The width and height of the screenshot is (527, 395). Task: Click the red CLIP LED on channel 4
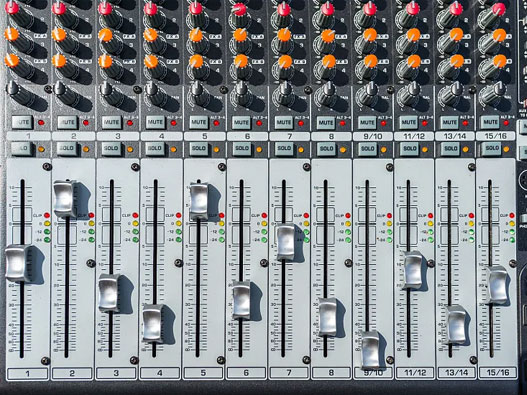[178, 215]
